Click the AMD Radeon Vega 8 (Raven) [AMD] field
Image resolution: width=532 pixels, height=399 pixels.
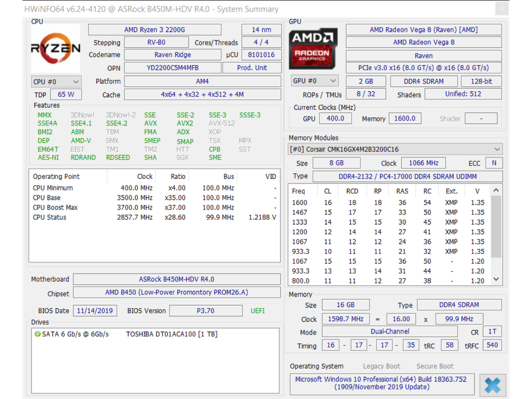424,30
